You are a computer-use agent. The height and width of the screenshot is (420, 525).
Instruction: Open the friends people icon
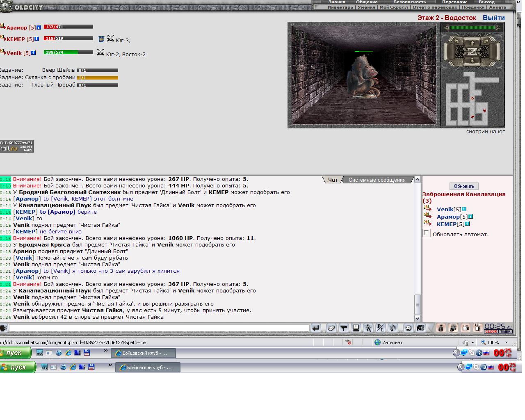point(466,328)
